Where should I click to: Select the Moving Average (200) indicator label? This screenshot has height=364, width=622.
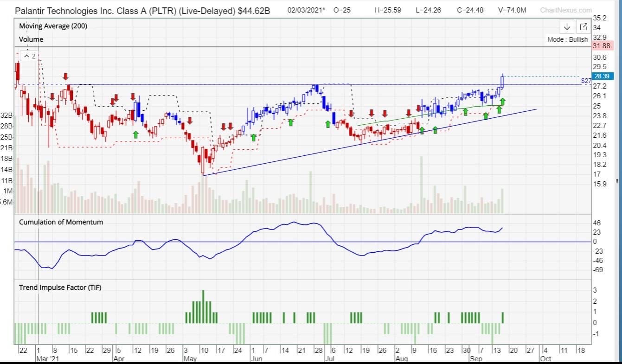click(53, 26)
